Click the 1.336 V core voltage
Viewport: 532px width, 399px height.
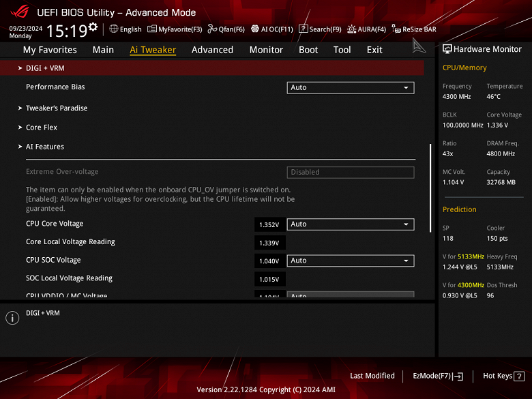pyautogui.click(x=497, y=125)
